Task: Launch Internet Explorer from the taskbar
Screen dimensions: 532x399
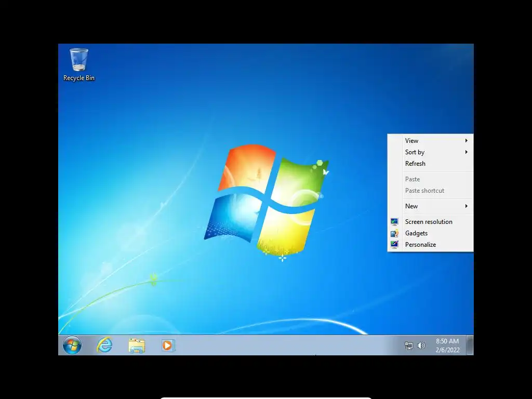Action: tap(104, 345)
